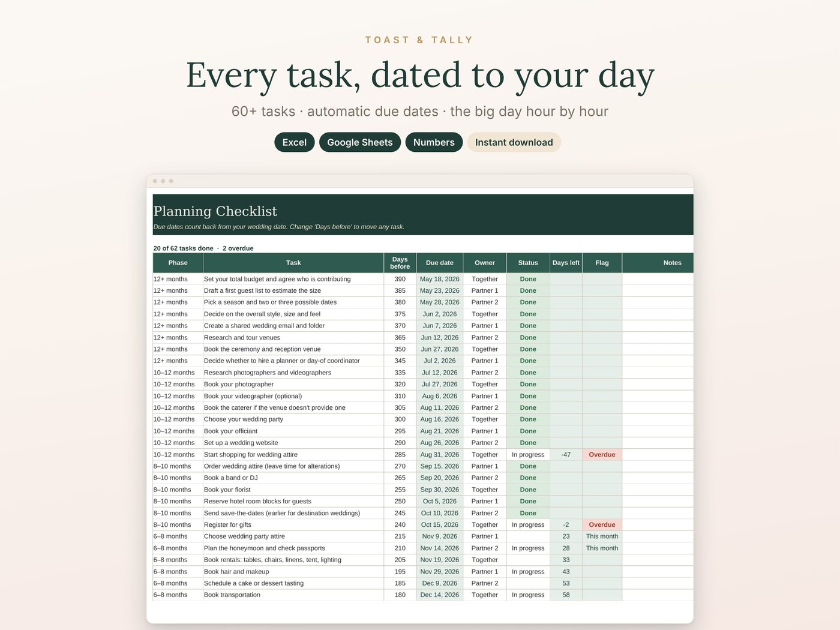Click the '10–12 months' phase for Choose your wedding party
This screenshot has height=630, width=840.
178,419
